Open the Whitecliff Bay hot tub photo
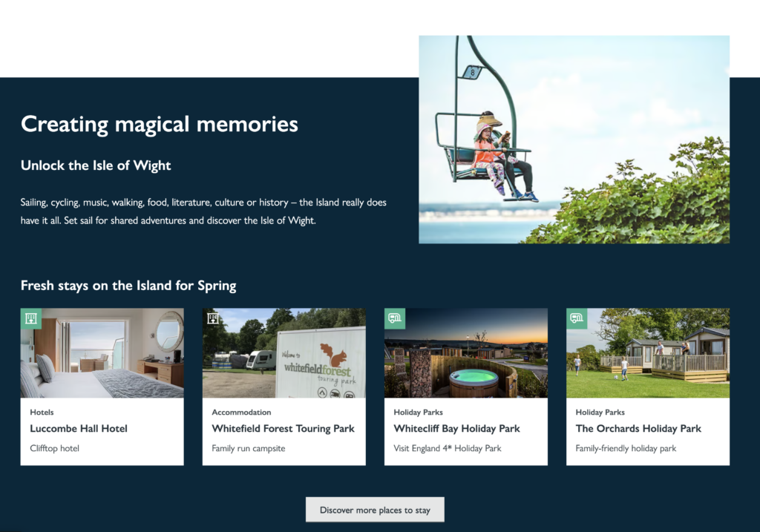This screenshot has width=760, height=532. click(x=466, y=352)
